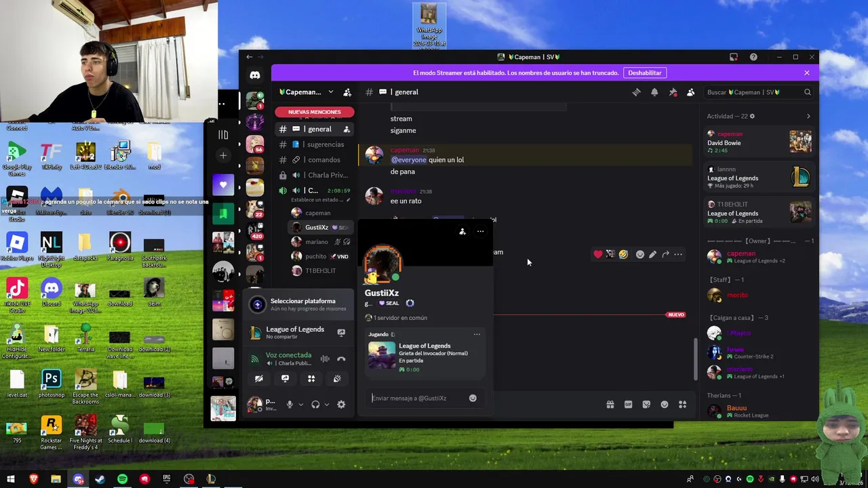Viewport: 868px width, 488px height.
Task: Send a gift icon in chat bar
Action: (610, 405)
